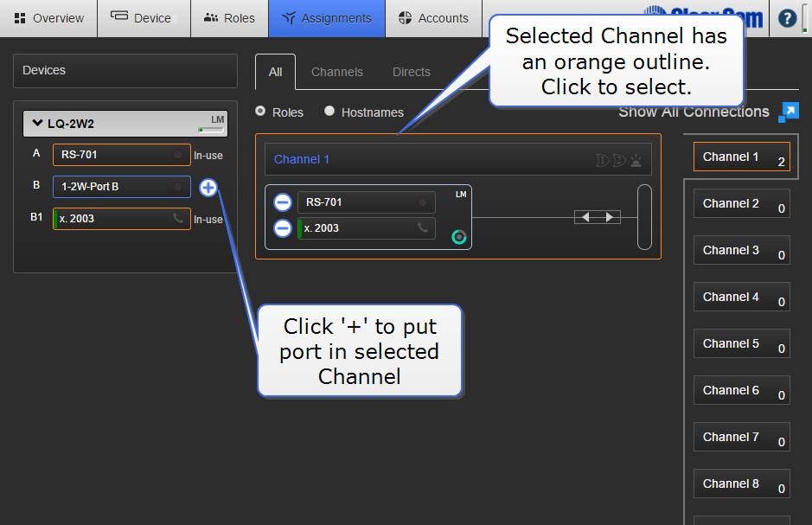Screen dimensions: 812x525
Task: Click the RS-701 port in Devices panel
Action: point(121,156)
